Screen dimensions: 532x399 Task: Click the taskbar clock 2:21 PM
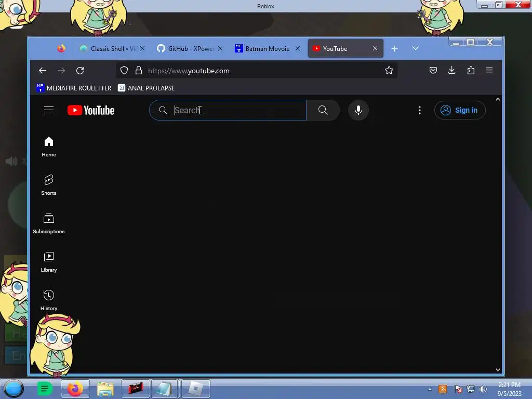point(509,385)
